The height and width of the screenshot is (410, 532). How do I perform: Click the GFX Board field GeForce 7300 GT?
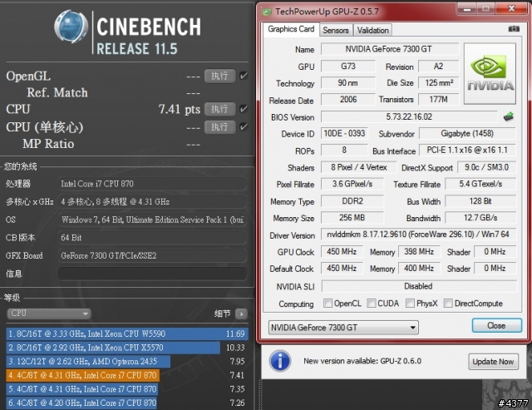(x=152, y=255)
